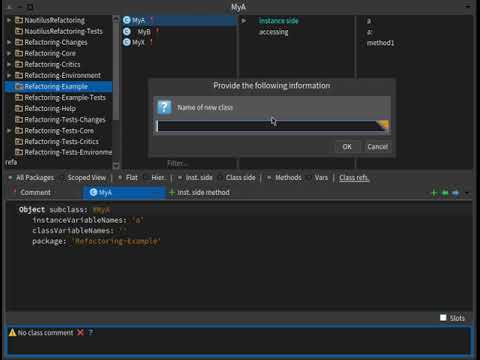Screen dimensions: 480x360
Task: Click the MyX class icon
Action: pyautogui.click(x=127, y=42)
